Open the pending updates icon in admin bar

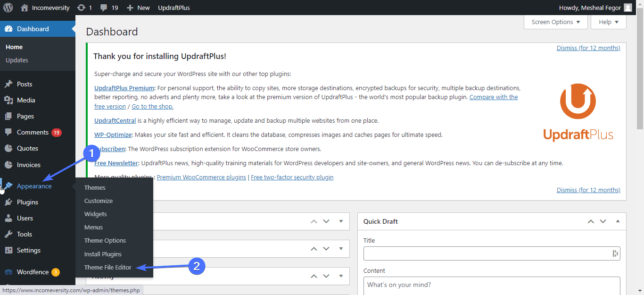coord(84,8)
